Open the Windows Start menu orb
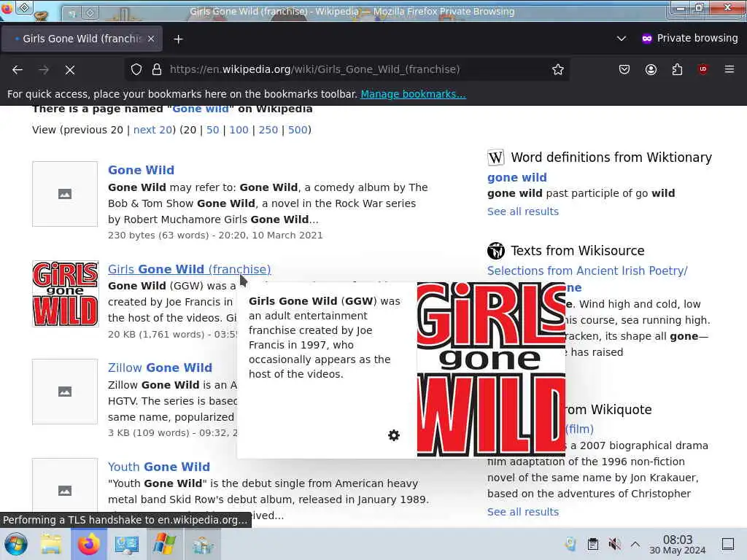Viewport: 747px width, 560px height. click(x=16, y=544)
